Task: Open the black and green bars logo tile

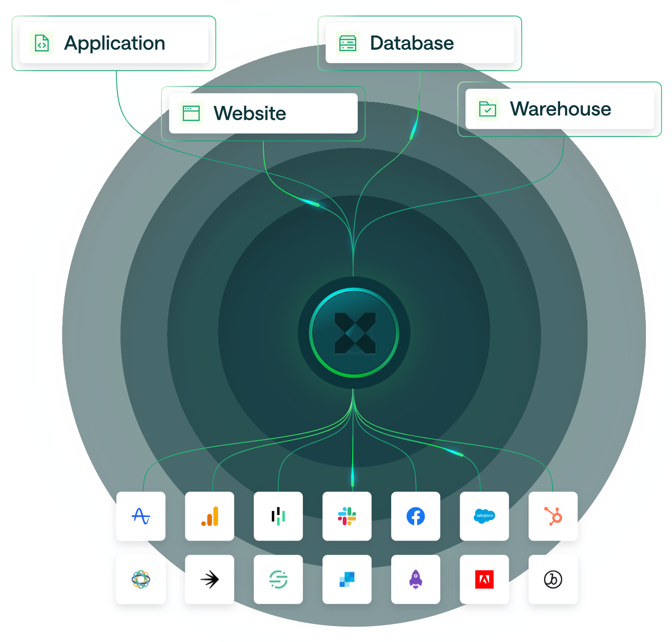Action: click(x=278, y=516)
